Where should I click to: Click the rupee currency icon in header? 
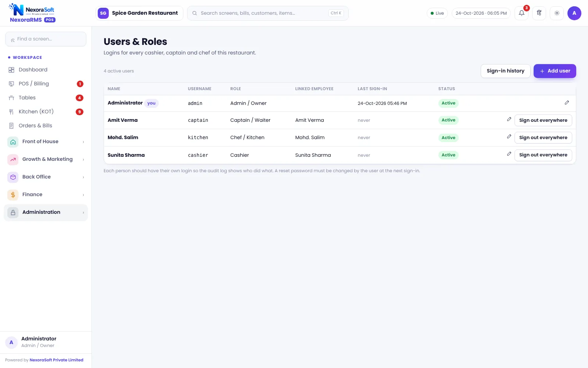pyautogui.click(x=539, y=13)
